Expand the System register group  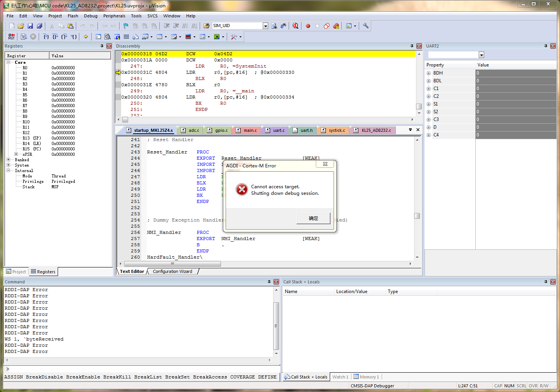pos(8,165)
